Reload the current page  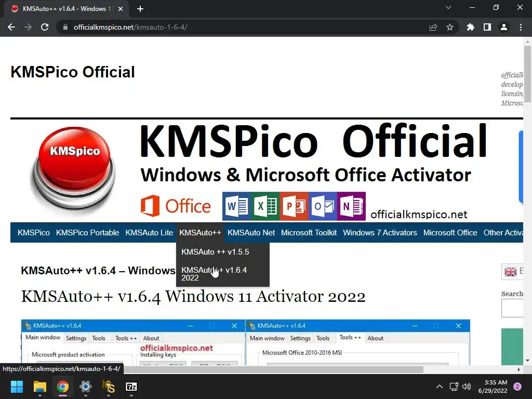pos(45,27)
